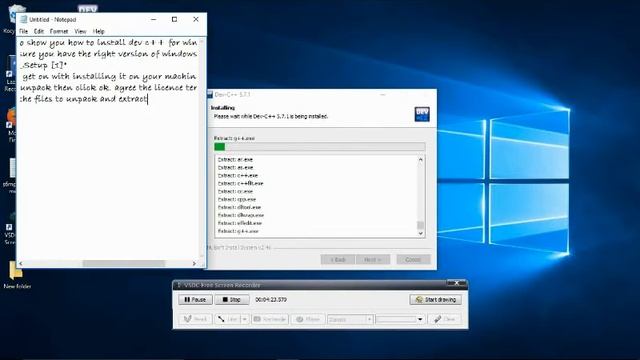Open the Notepad Help menu
640x360 pixels.
pyautogui.click(x=98, y=31)
